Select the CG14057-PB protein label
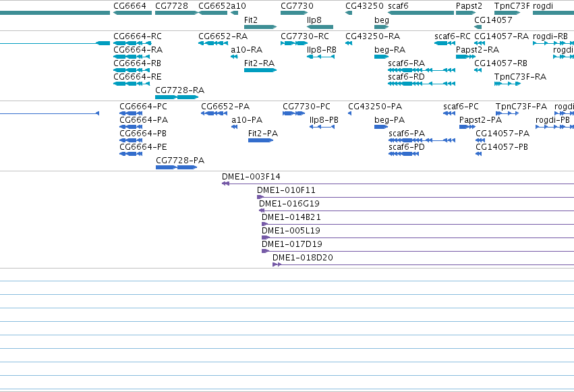This screenshot has width=574, height=392. pyautogui.click(x=502, y=147)
